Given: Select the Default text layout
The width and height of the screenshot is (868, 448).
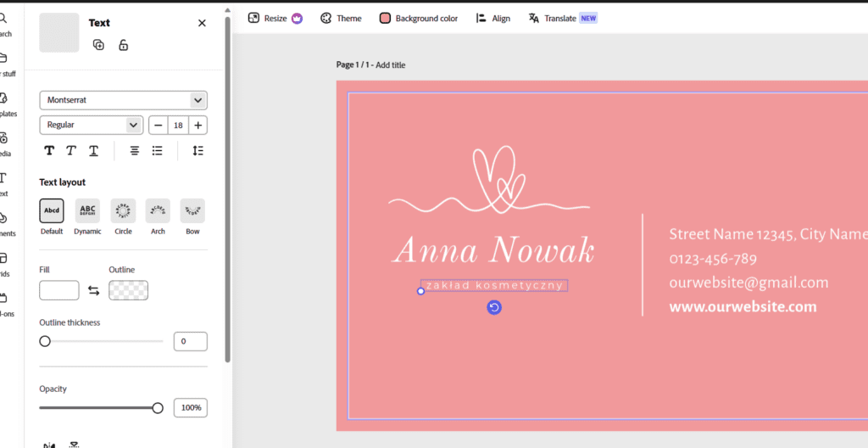Looking at the screenshot, I should coord(52,210).
